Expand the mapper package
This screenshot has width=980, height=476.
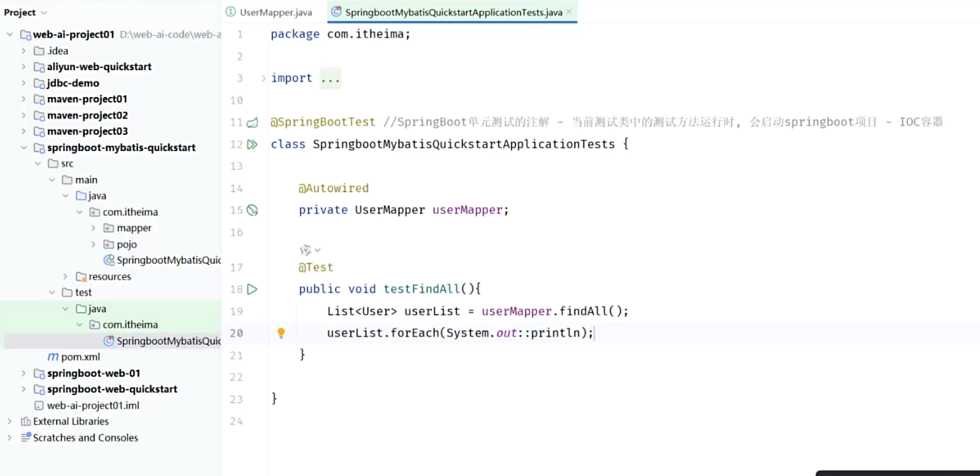pos(94,228)
